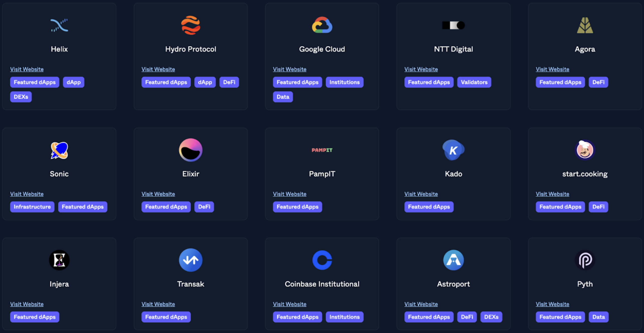Click the NTT Digital logo

pos(453,25)
